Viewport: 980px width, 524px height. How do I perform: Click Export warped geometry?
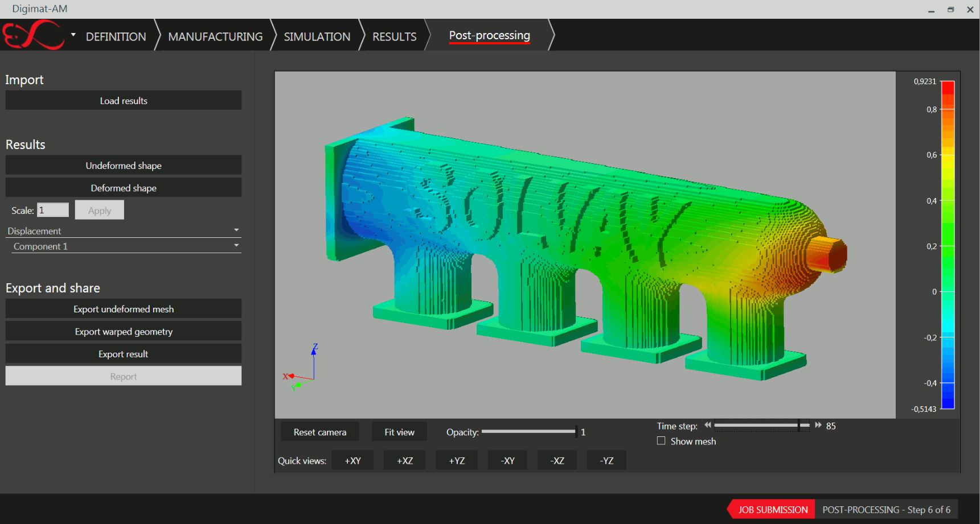pyautogui.click(x=124, y=332)
